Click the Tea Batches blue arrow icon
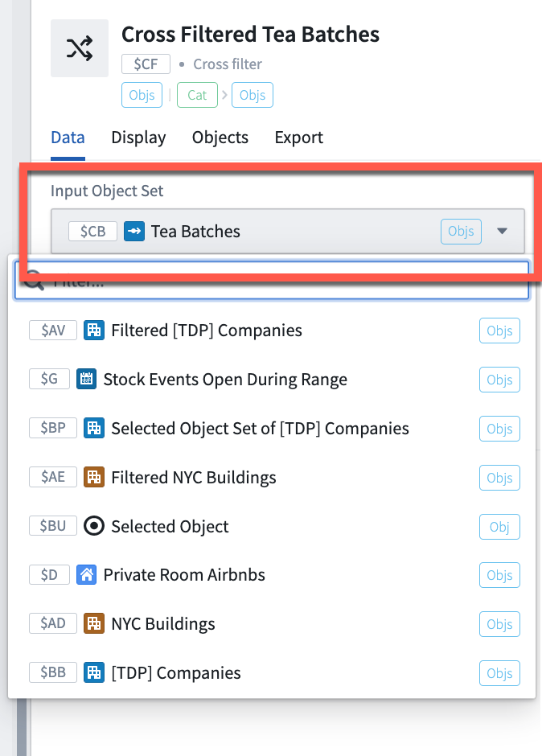 pos(134,231)
